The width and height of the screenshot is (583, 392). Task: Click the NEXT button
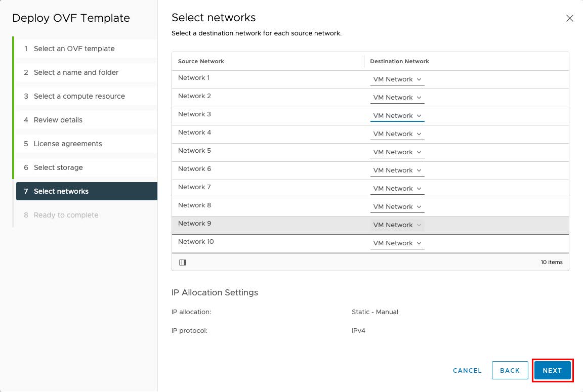(x=553, y=370)
